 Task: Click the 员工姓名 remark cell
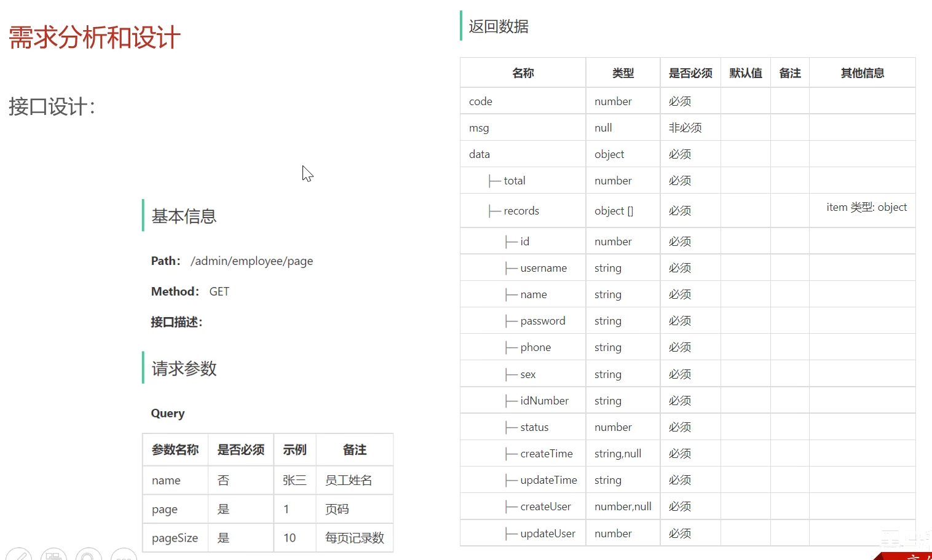click(x=355, y=480)
